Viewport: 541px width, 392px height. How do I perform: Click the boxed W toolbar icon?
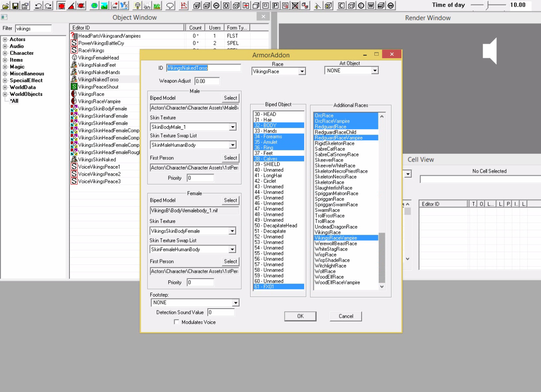(371, 6)
